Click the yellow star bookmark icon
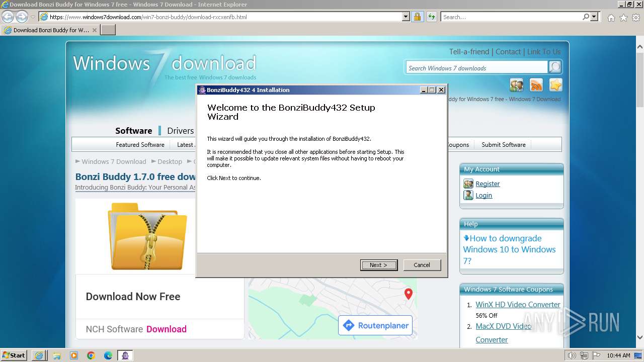Viewport: 644px width, 362px height. coord(555,85)
